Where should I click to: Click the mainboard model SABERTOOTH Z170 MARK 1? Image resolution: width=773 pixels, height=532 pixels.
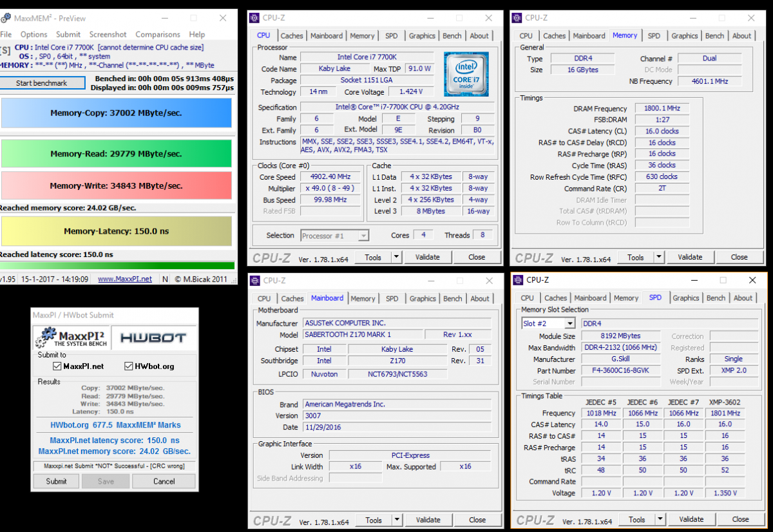363,335
